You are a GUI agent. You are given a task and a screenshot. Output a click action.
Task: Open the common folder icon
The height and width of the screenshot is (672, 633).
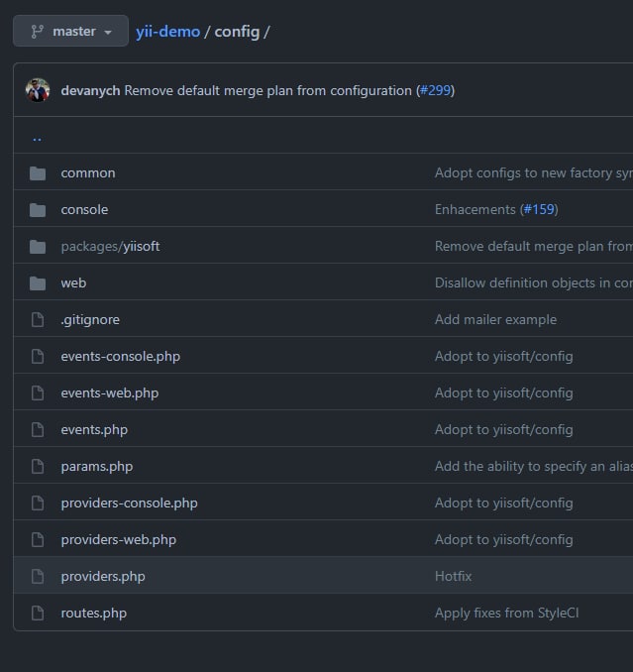tap(38, 173)
